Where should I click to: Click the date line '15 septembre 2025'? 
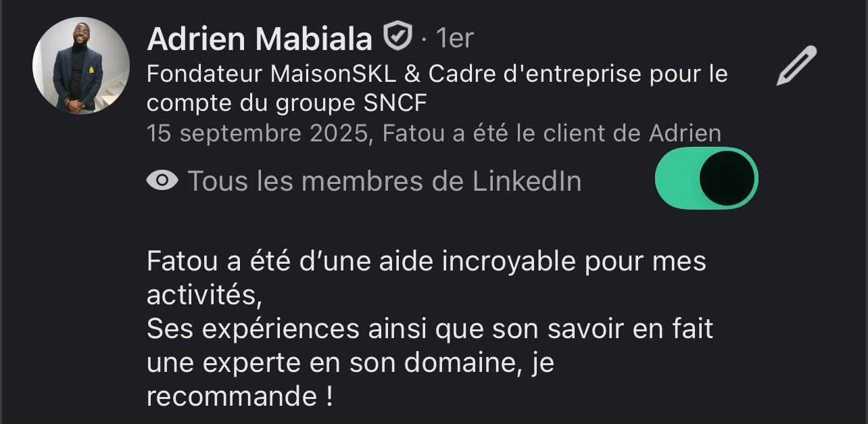[433, 133]
